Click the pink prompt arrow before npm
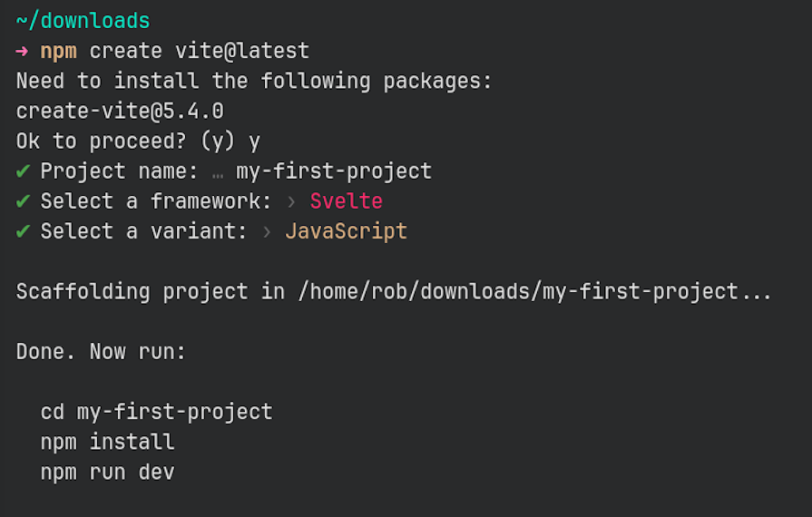The image size is (812, 517). pos(22,51)
